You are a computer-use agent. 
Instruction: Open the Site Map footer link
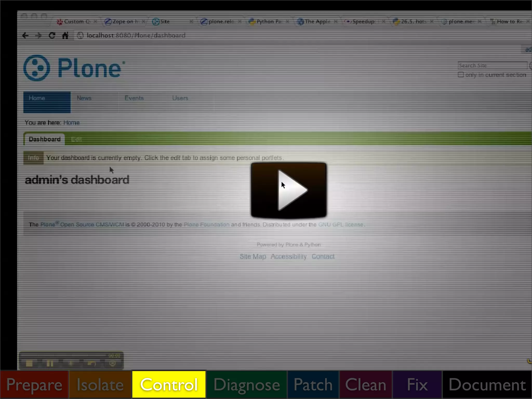[x=253, y=257]
